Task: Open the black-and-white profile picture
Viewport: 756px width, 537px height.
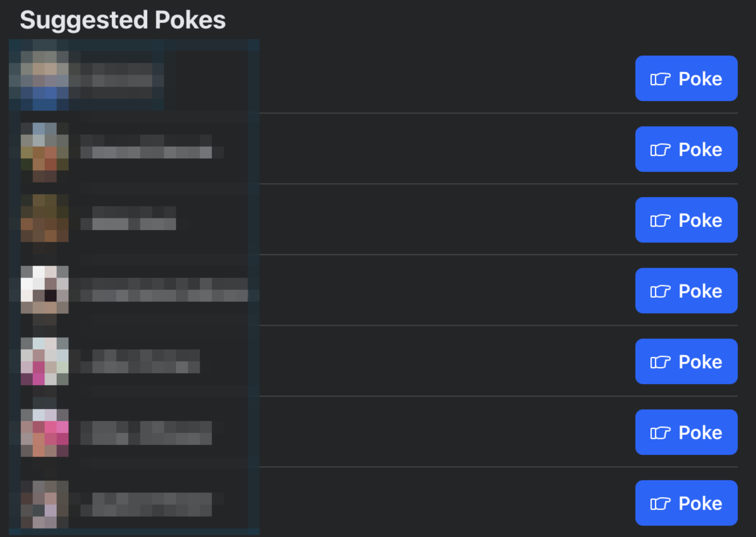Action: (x=45, y=291)
